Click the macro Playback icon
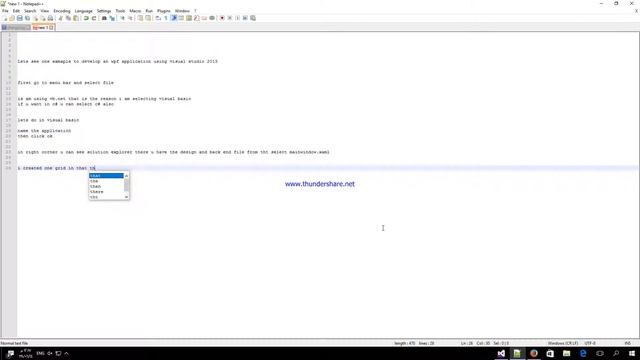The image size is (640, 360). (238, 18)
